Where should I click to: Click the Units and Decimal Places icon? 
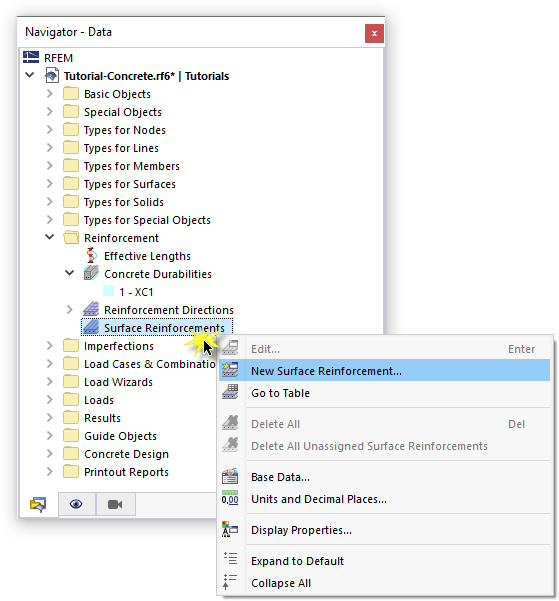click(230, 499)
